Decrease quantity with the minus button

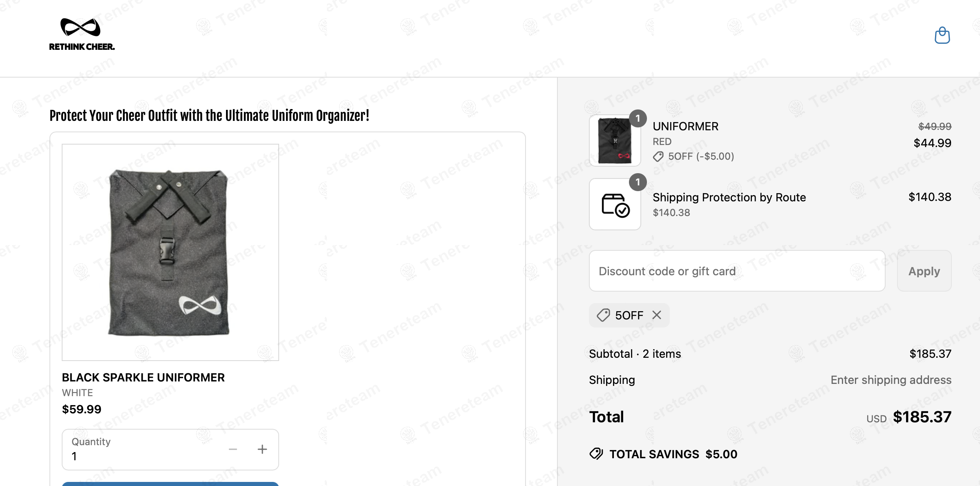click(x=233, y=449)
